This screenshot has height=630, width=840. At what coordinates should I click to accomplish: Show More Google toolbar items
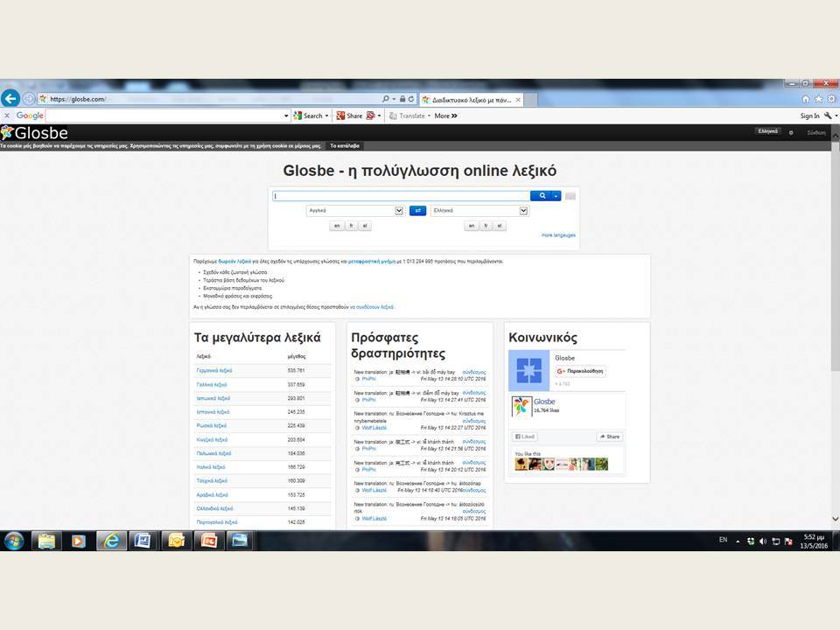click(x=445, y=115)
